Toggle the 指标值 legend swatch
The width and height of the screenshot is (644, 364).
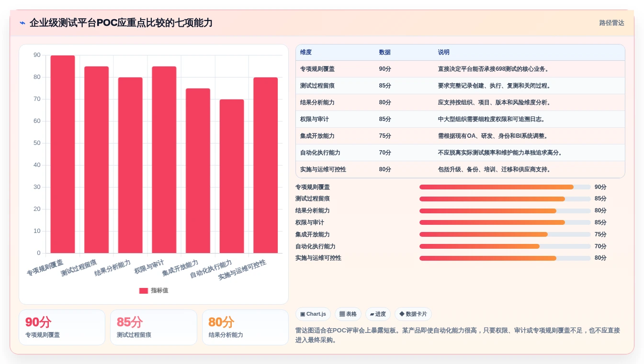144,290
